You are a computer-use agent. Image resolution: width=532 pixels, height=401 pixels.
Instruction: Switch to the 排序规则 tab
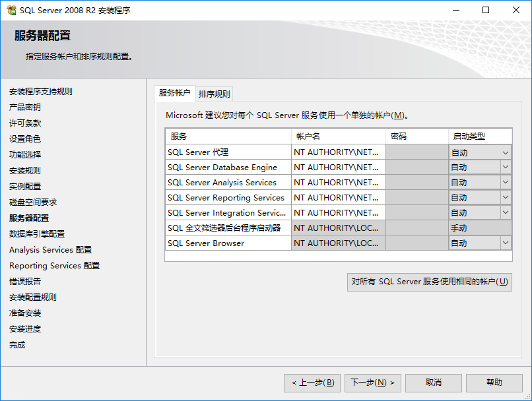tap(214, 94)
